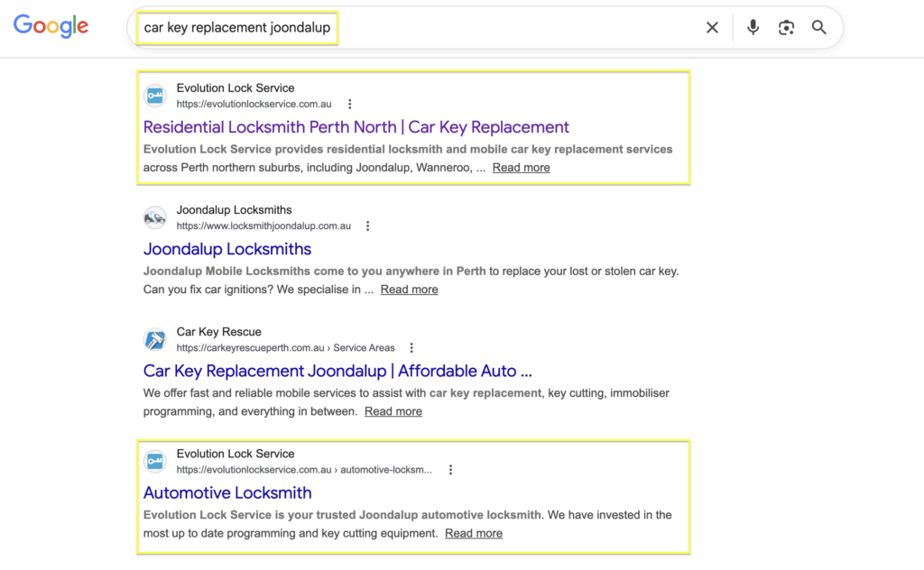Viewport: 924px width, 570px height.
Task: Open Automotive Locksmith result title
Action: (226, 492)
